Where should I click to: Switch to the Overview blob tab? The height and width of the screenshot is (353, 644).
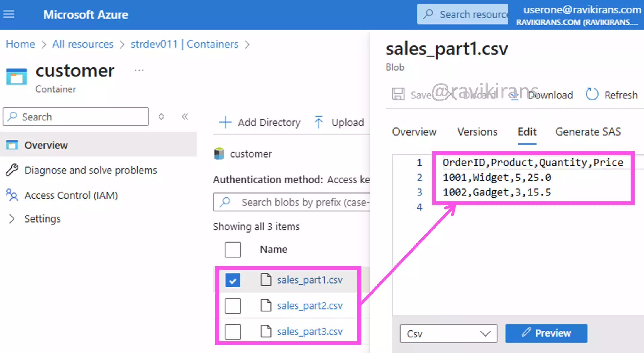tap(414, 132)
